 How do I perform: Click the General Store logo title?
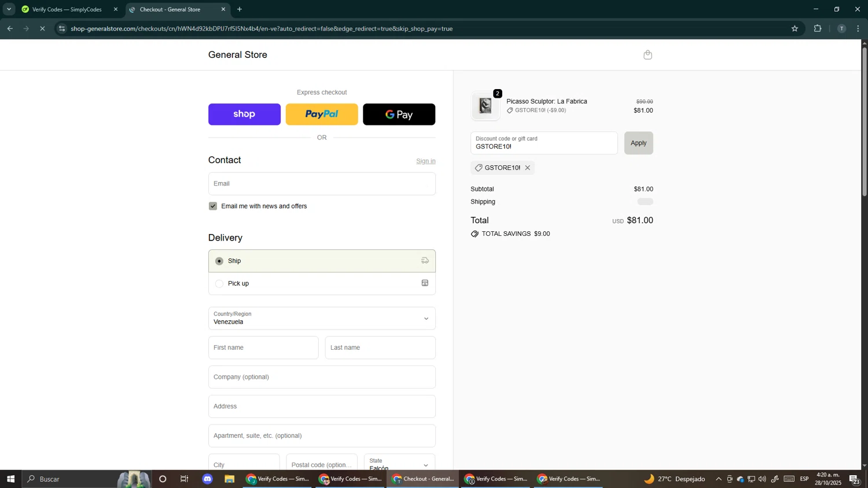coord(238,55)
